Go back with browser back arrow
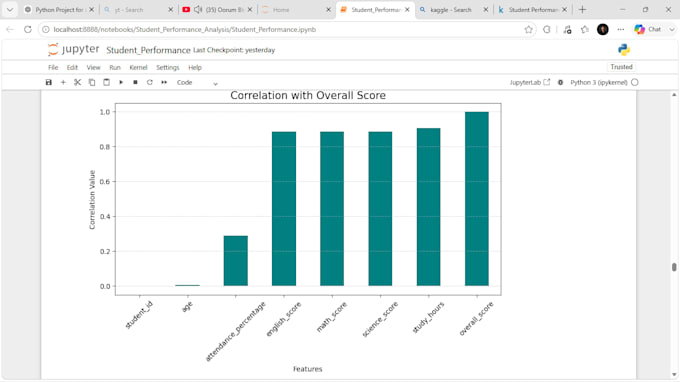This screenshot has height=382, width=680. click(x=10, y=29)
